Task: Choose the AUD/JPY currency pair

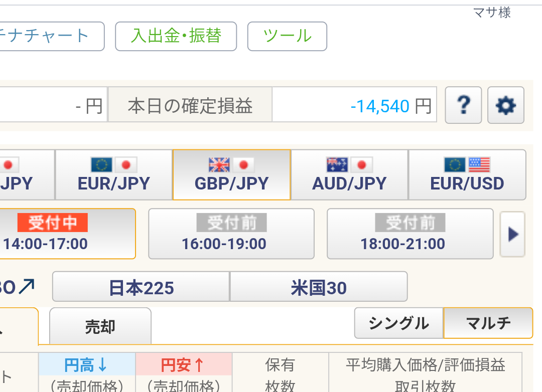Action: [x=349, y=174]
